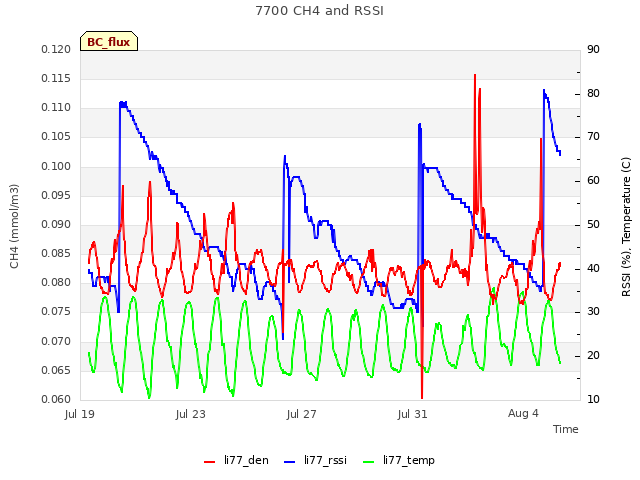Click the 0.110 left axis value
Viewport: 640px width, 480px height.
(x=56, y=108)
